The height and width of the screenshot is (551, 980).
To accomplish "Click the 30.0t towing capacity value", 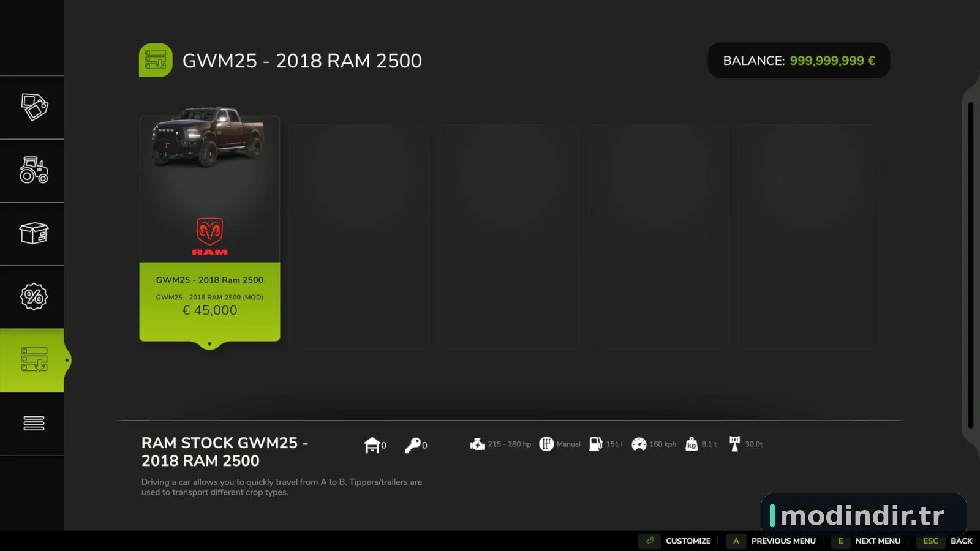I will pyautogui.click(x=754, y=444).
